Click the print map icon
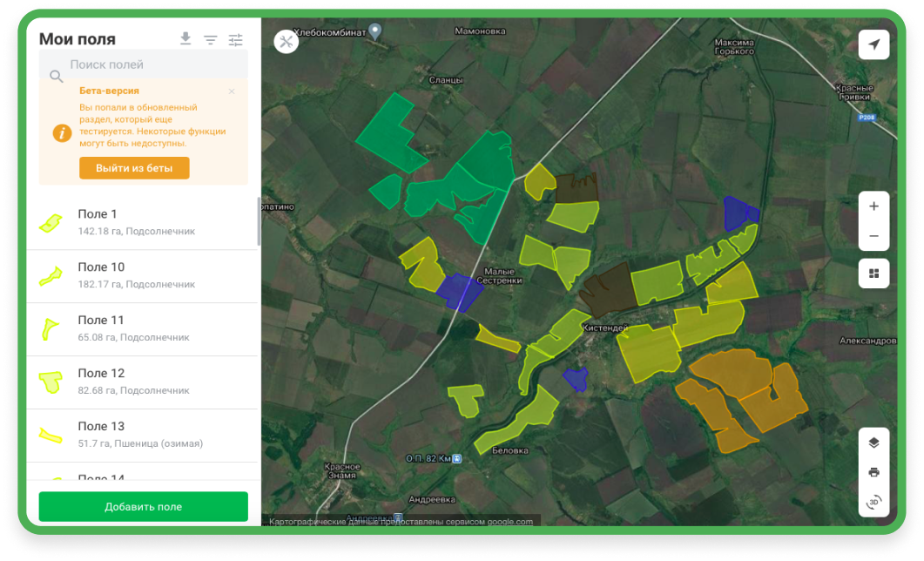 pyautogui.click(x=873, y=473)
